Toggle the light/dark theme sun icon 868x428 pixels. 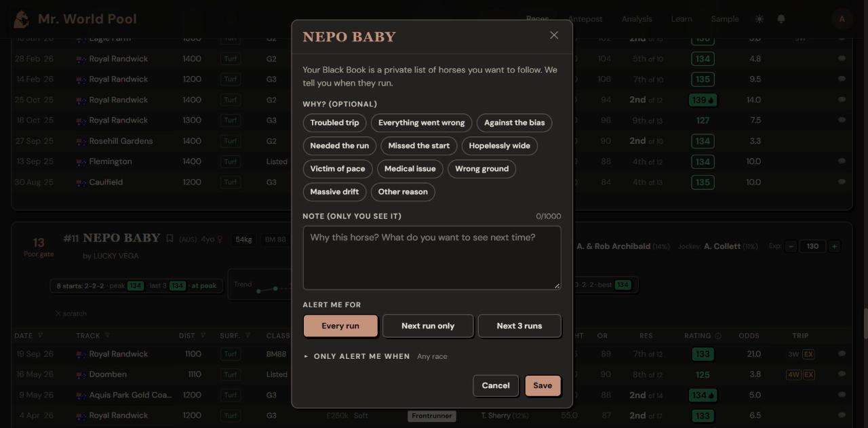pos(759,19)
